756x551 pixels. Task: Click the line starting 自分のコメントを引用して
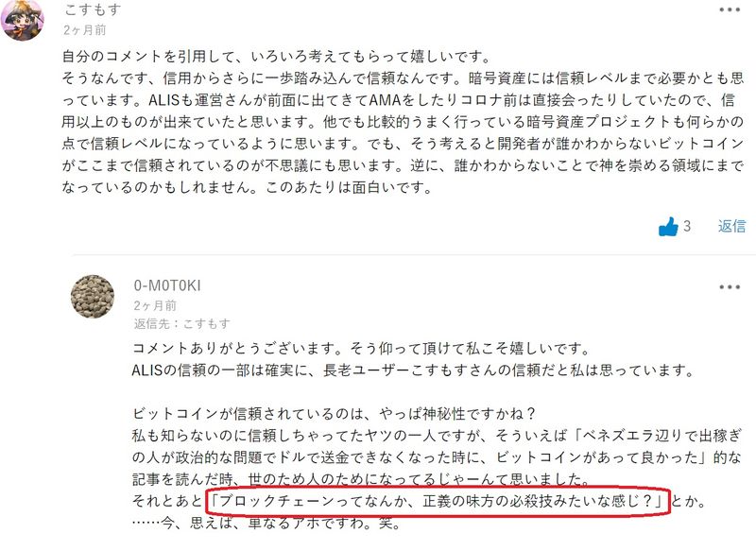pyautogui.click(x=277, y=57)
